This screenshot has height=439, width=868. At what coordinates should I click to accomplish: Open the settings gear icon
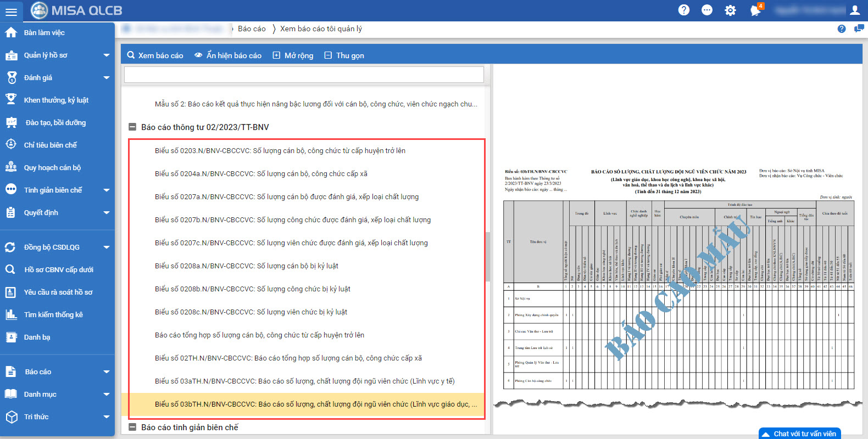click(730, 10)
